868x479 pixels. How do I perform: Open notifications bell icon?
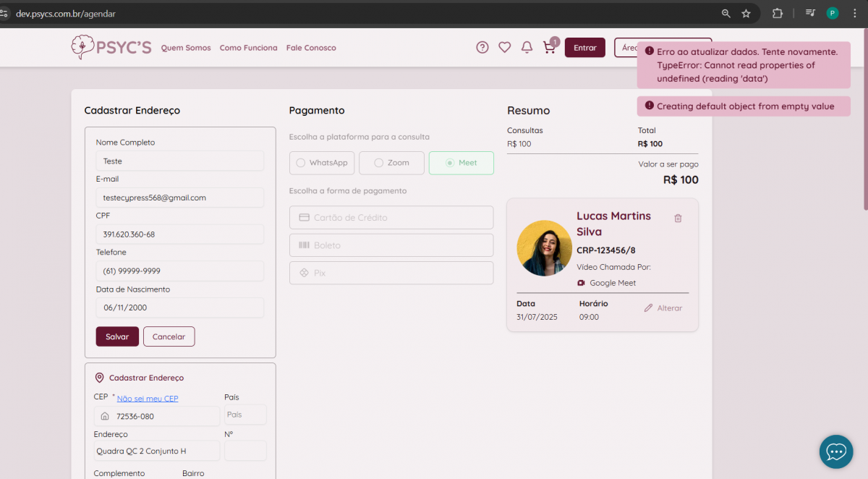(527, 48)
